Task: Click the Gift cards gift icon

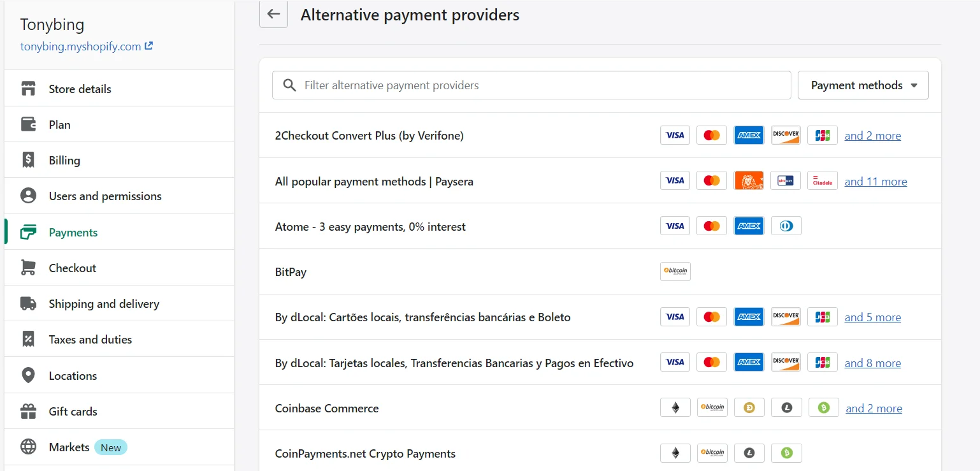Action: click(x=28, y=411)
